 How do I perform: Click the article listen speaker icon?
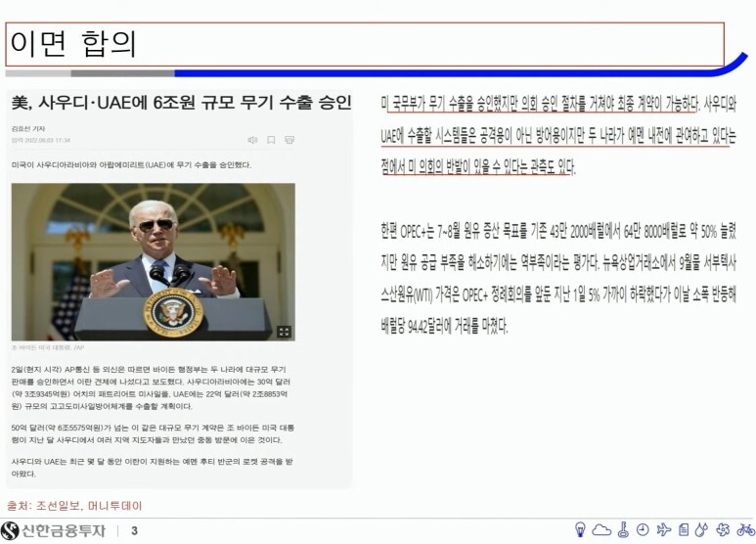252,140
